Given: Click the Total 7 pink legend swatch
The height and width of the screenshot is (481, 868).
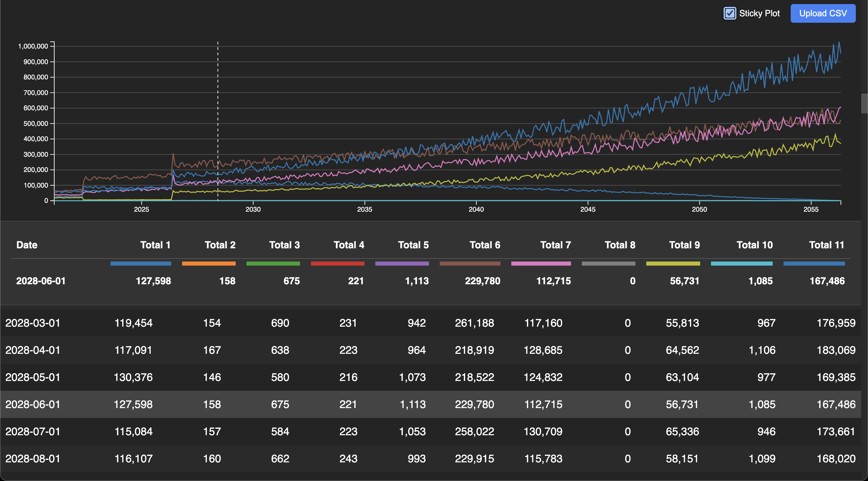Looking at the screenshot, I should point(541,264).
